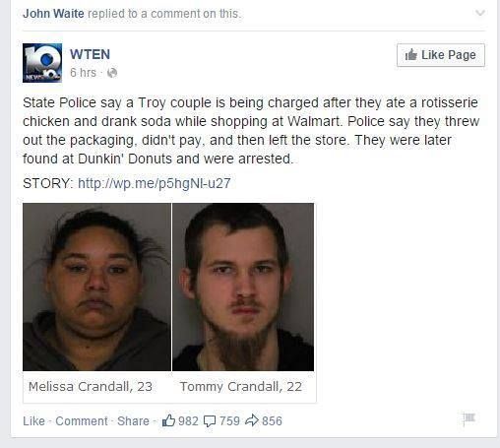The height and width of the screenshot is (448, 500).
Task: View the 982 likes thumbs-up icon
Action: point(168,420)
